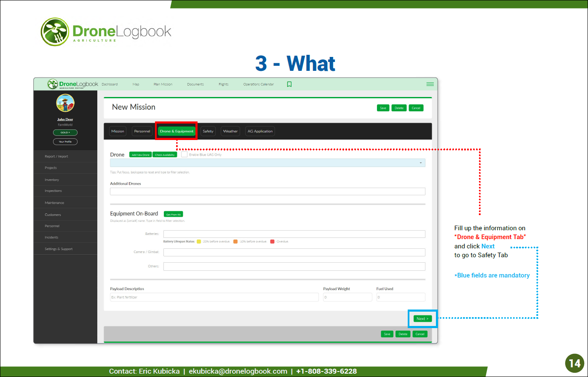Switch to the Mission tab
This screenshot has width=588, height=377.
coord(118,131)
